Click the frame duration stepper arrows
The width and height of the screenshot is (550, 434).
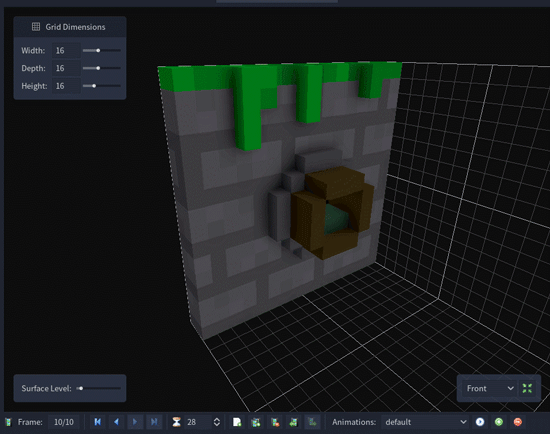tap(217, 422)
